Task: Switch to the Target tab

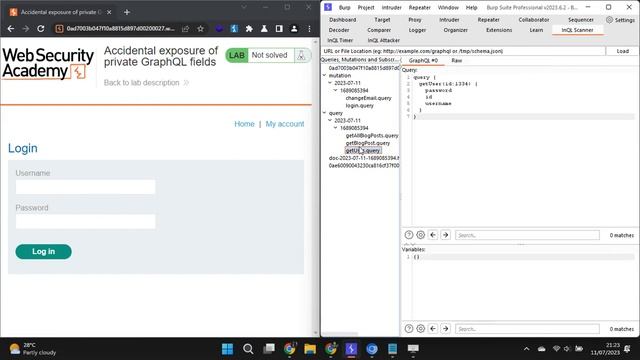Action: tap(382, 20)
